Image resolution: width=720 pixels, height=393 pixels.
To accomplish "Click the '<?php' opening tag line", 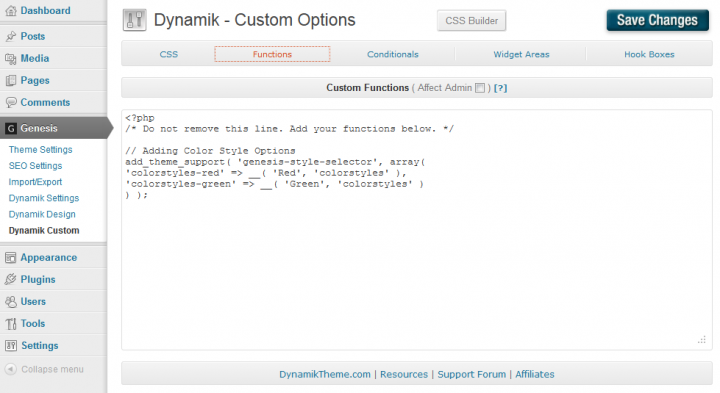I will [140, 118].
